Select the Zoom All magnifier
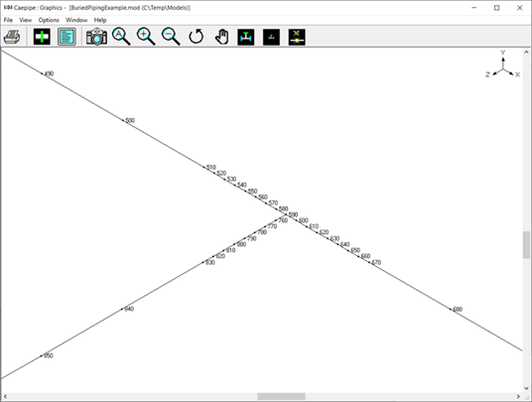532x402 pixels. (121, 37)
